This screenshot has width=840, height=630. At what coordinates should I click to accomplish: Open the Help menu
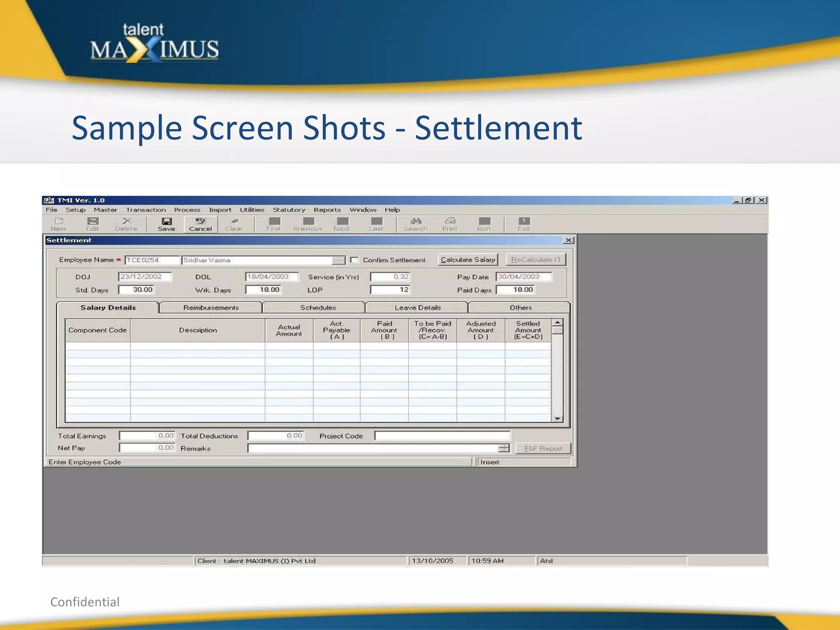(392, 210)
